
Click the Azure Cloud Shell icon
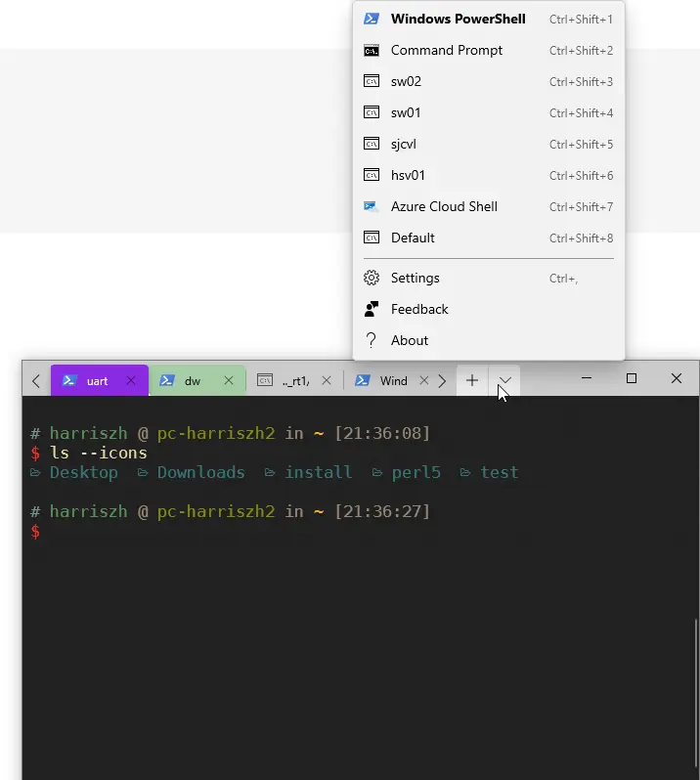click(372, 206)
